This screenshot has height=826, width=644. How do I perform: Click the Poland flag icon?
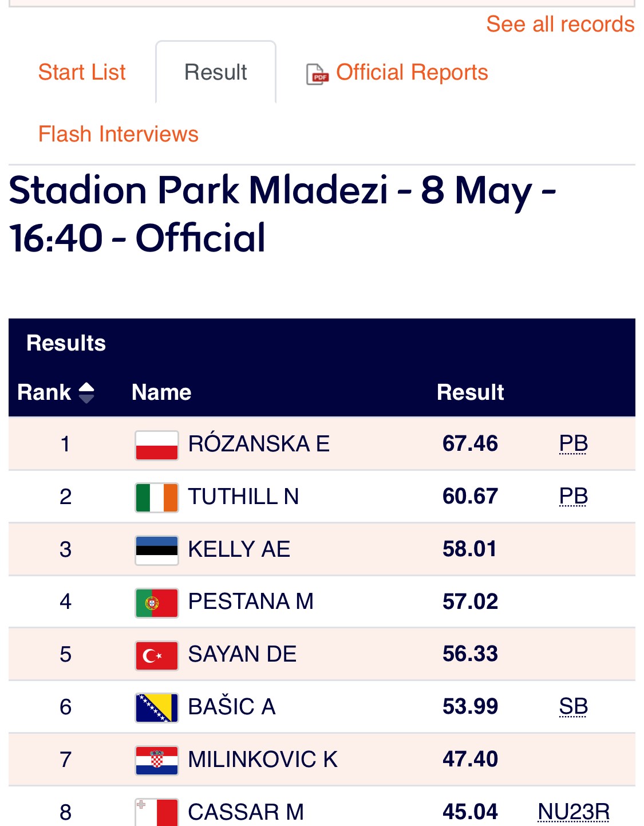coord(157,445)
